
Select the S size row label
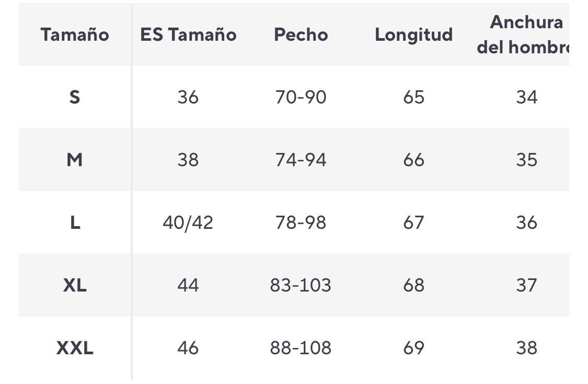tap(75, 97)
